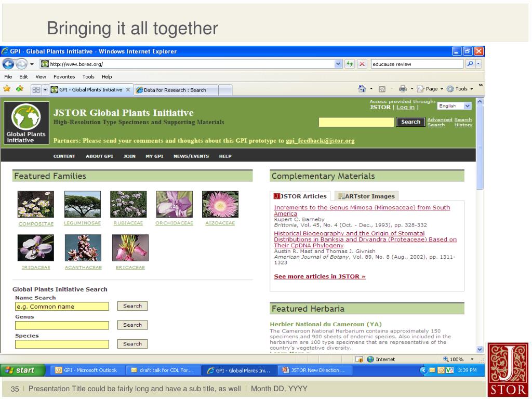
Task: Switch to the ARTstor Images tab
Action: tap(366, 196)
